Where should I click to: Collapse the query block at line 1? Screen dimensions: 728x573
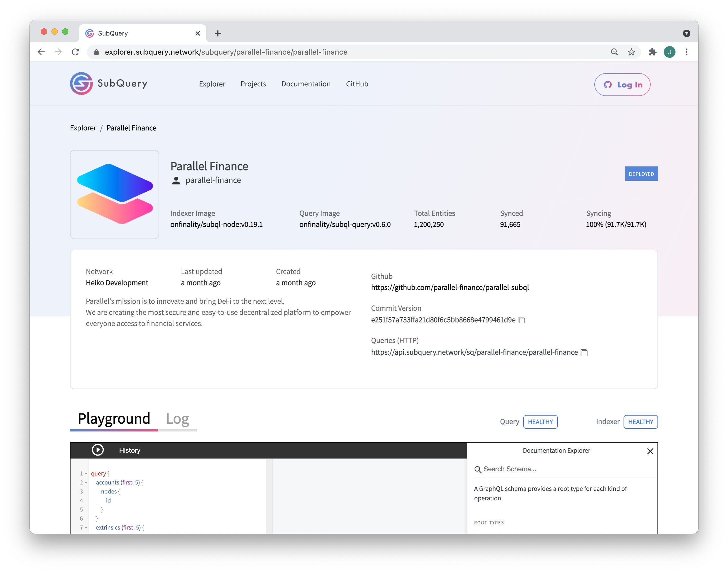point(86,474)
